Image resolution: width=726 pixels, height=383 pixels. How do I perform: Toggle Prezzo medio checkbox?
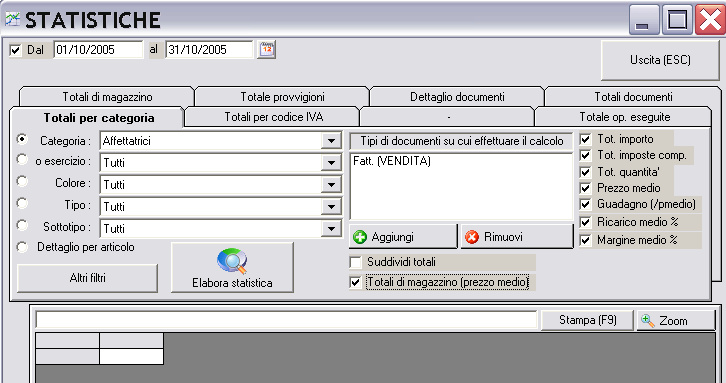[x=585, y=188]
